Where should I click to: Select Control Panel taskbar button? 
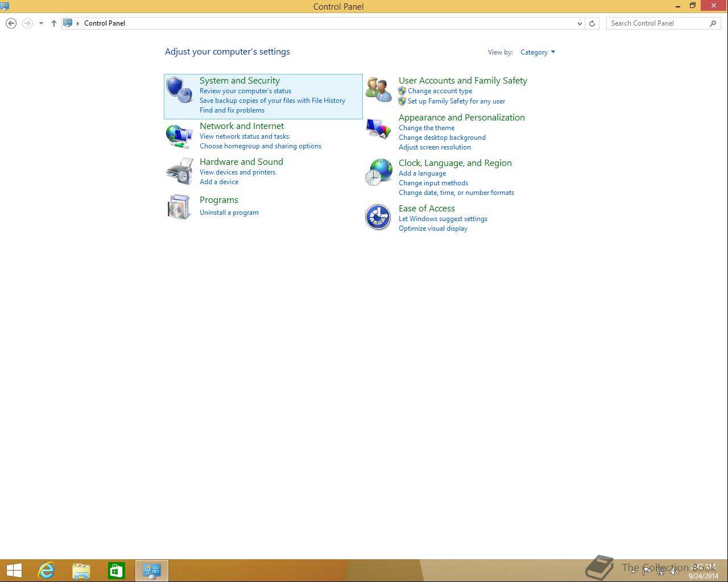[152, 571]
